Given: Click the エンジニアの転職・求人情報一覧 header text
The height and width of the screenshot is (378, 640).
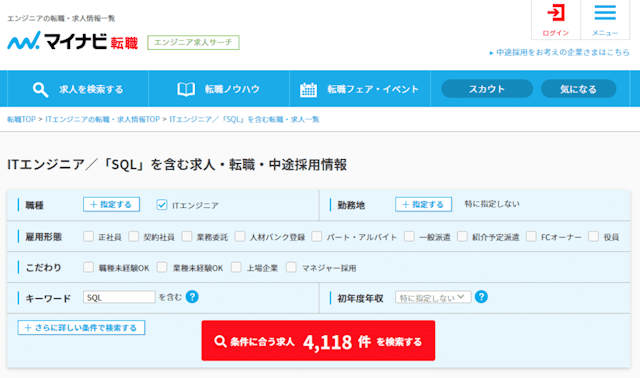Looking at the screenshot, I should click(61, 18).
